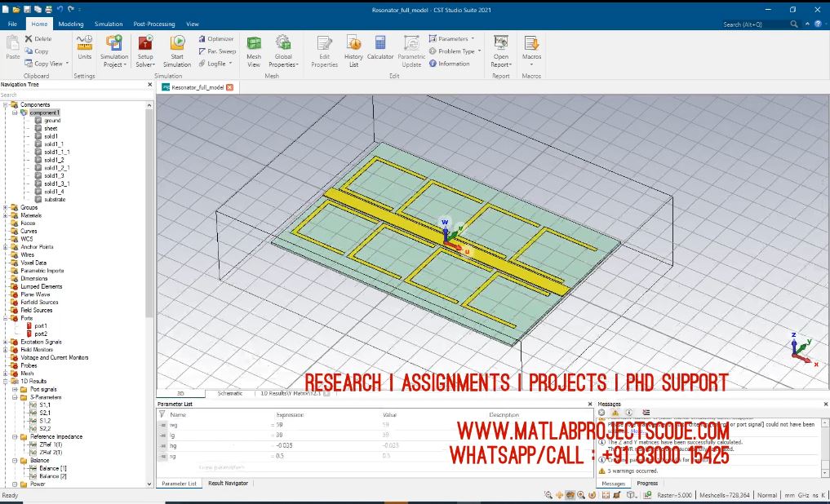This screenshot has width=830, height=504.
Task: Toggle warning filter in Messages panel
Action: 616,413
